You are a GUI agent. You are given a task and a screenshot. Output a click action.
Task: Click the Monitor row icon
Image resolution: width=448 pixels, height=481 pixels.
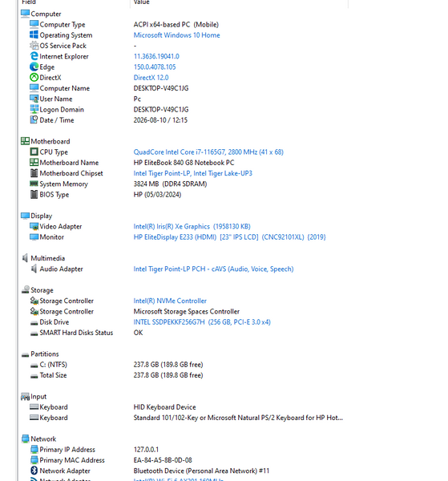[34, 236]
